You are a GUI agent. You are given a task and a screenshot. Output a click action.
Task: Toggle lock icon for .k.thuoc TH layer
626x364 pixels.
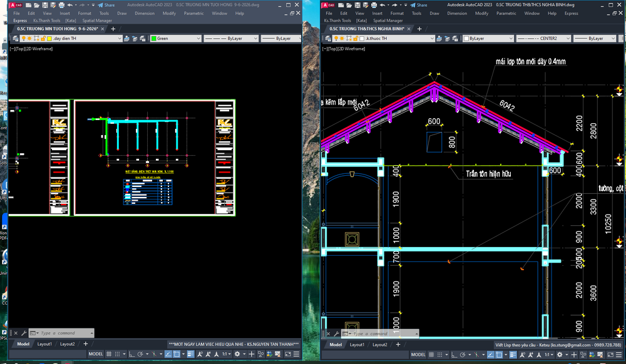click(356, 39)
